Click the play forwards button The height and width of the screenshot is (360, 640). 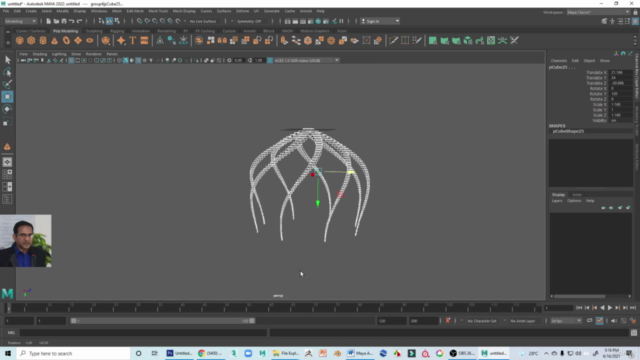(610, 308)
